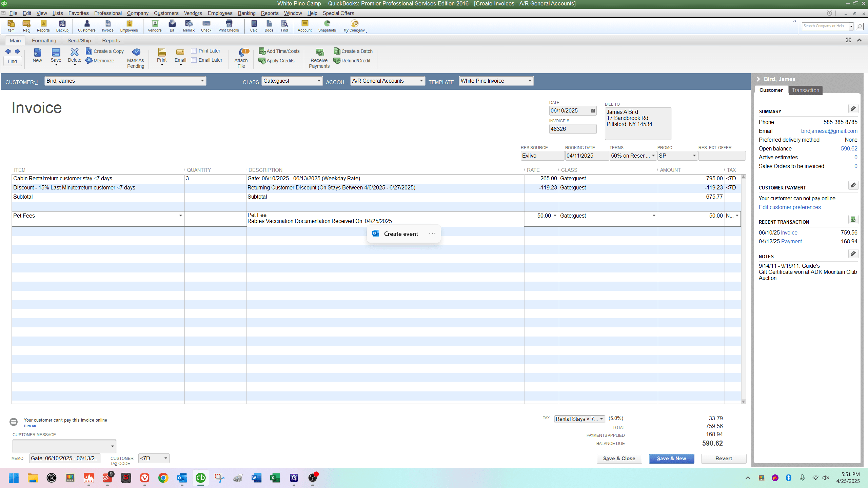
Task: Open the Banking menu
Action: click(x=246, y=13)
